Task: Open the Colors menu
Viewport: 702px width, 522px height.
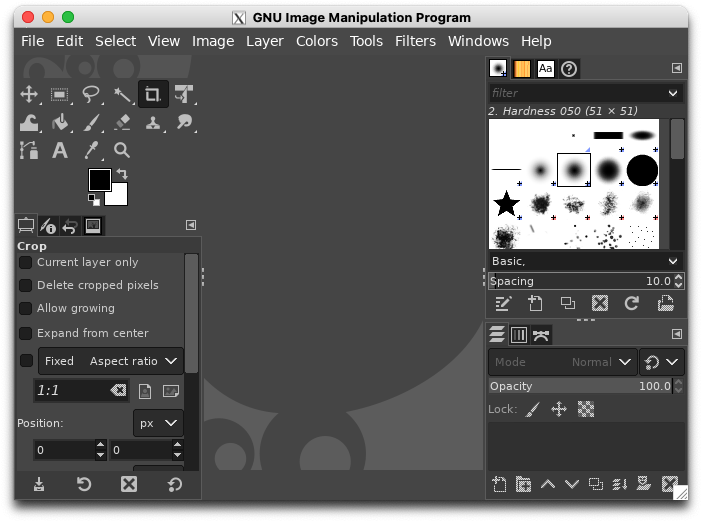Action: [x=317, y=41]
